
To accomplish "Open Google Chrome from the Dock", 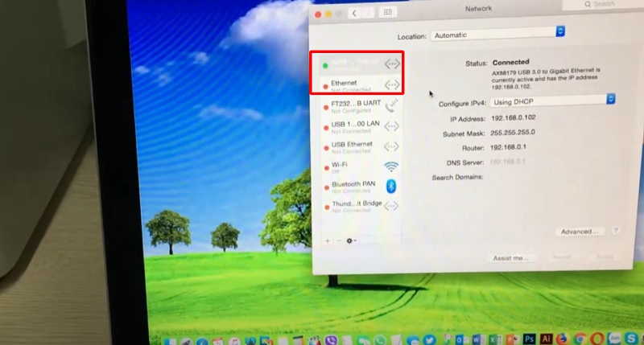I will (x=579, y=339).
